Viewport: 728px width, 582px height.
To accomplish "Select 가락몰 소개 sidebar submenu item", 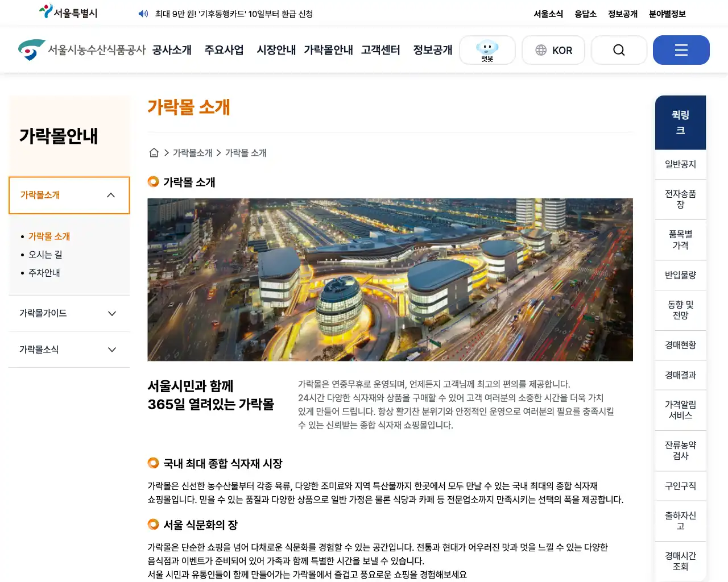I will tap(49, 236).
